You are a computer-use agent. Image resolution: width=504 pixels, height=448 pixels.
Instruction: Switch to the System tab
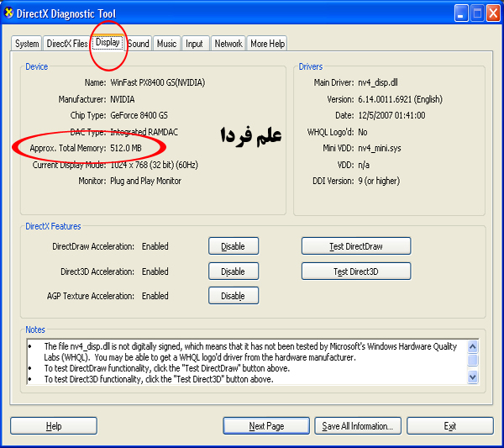pyautogui.click(x=27, y=44)
